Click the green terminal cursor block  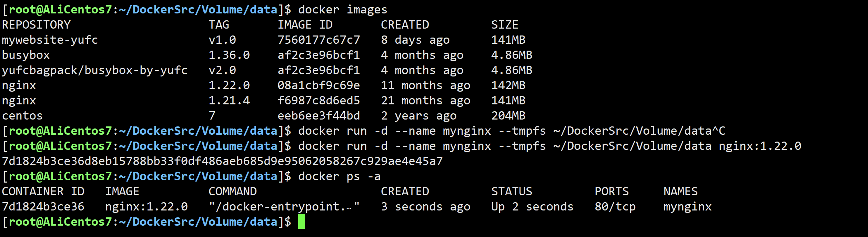pos(301,221)
